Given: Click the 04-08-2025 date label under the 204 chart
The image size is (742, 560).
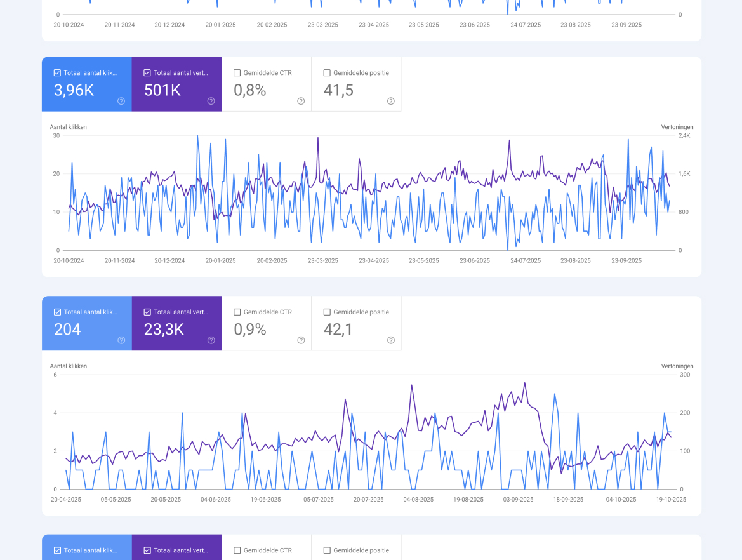Looking at the screenshot, I should (x=418, y=500).
